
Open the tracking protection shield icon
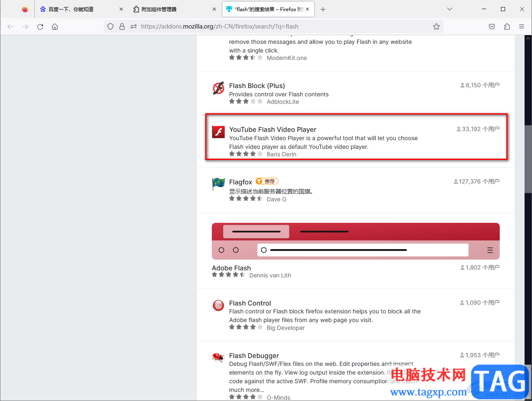point(110,26)
